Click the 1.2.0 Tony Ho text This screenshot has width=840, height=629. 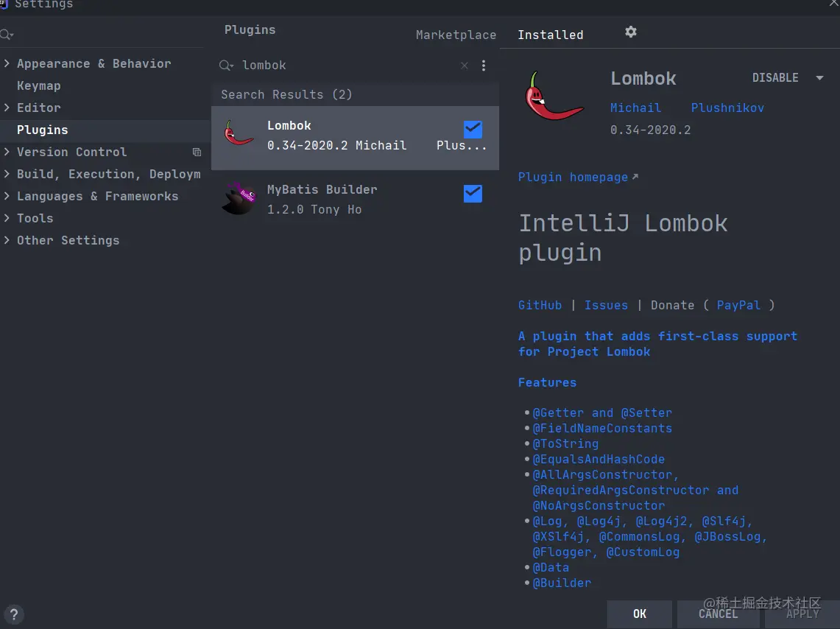314,210
